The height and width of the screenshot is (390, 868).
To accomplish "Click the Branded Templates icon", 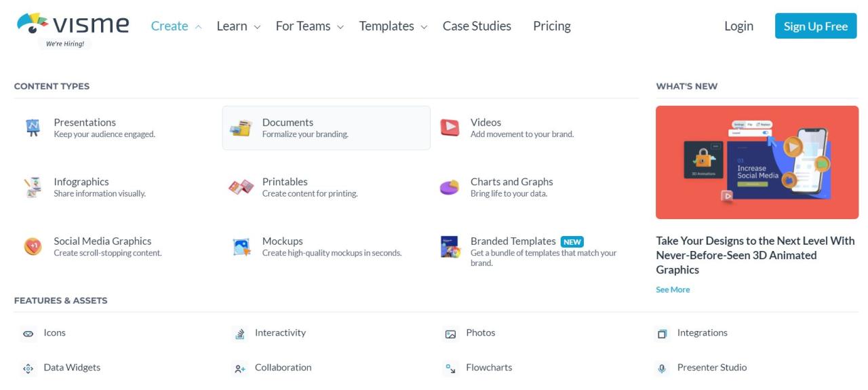I will click(450, 247).
